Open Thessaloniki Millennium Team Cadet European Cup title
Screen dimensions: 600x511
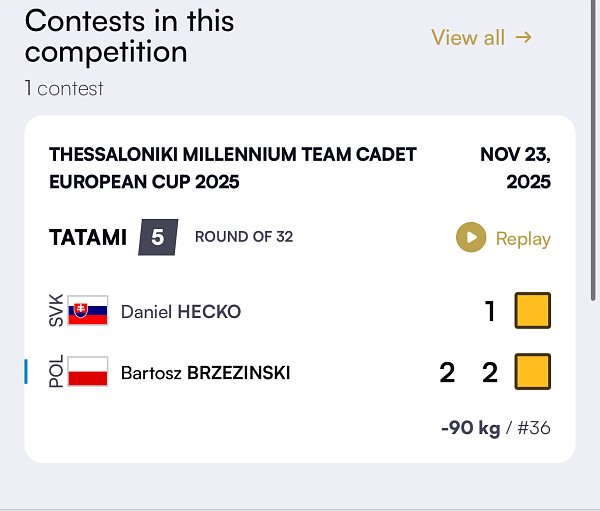[232, 168]
